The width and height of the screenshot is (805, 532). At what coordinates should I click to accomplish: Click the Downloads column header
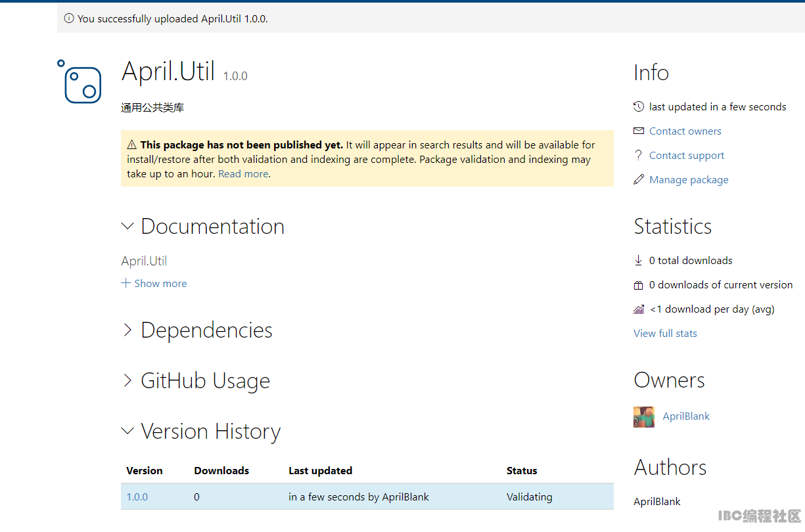tap(221, 470)
